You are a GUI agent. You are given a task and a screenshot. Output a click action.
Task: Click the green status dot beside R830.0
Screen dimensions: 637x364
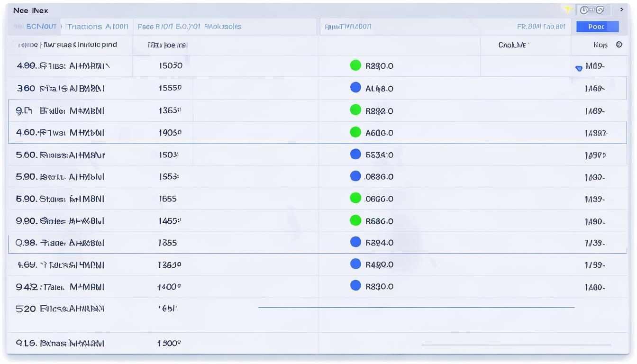355,65
